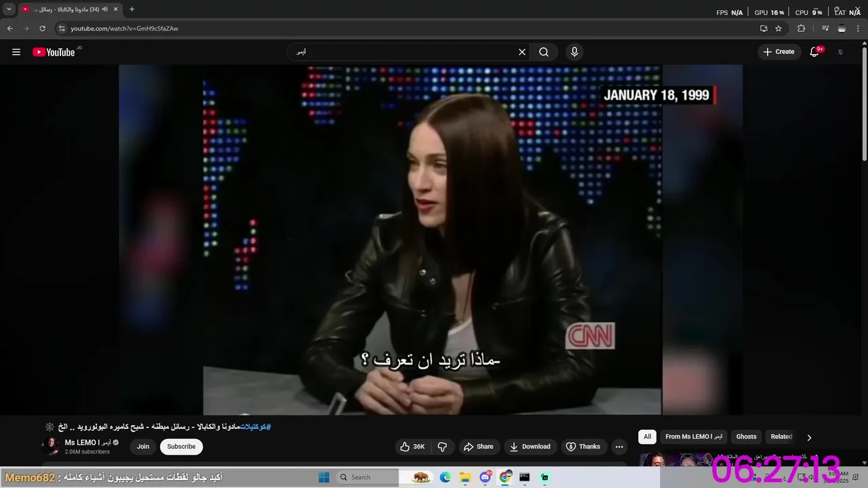Close the YouTube browser tab
This screenshot has width=868, height=488.
[x=115, y=9]
